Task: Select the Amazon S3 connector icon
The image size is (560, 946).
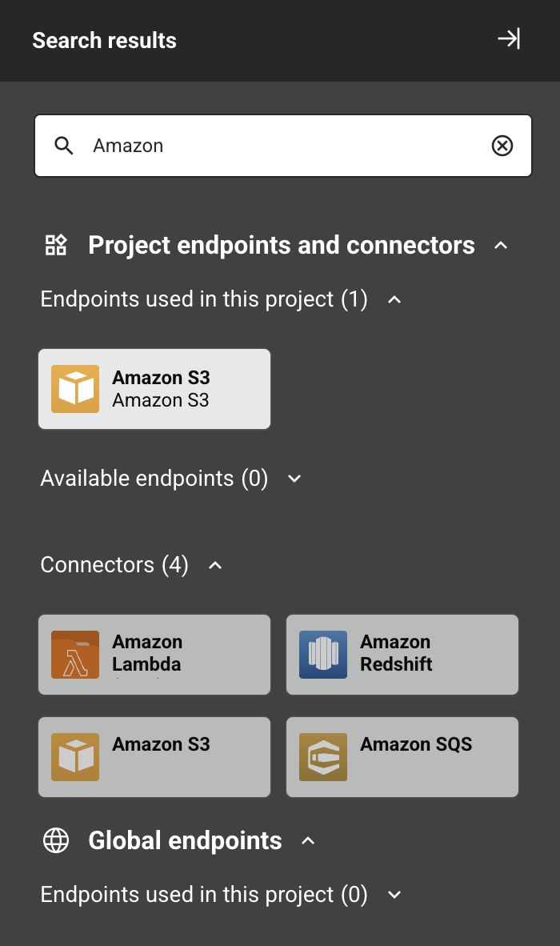Action: (74, 756)
